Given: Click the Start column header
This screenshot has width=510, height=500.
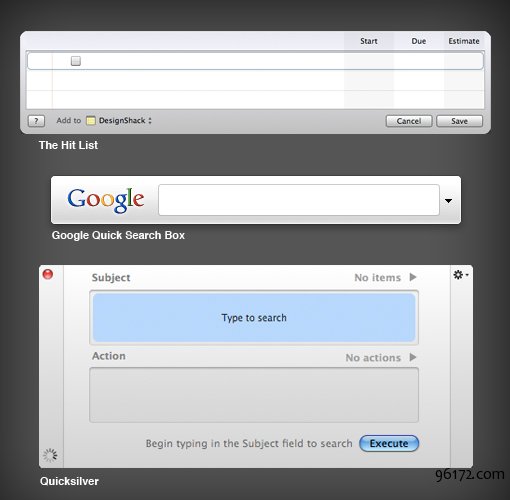Looking at the screenshot, I should coord(369,41).
